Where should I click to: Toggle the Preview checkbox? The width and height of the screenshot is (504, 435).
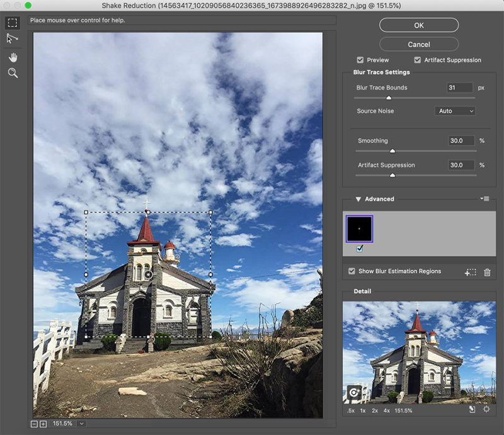point(360,60)
